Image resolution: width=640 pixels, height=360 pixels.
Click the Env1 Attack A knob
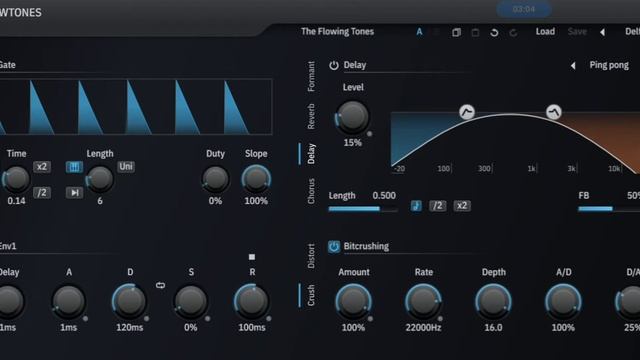pyautogui.click(x=69, y=302)
